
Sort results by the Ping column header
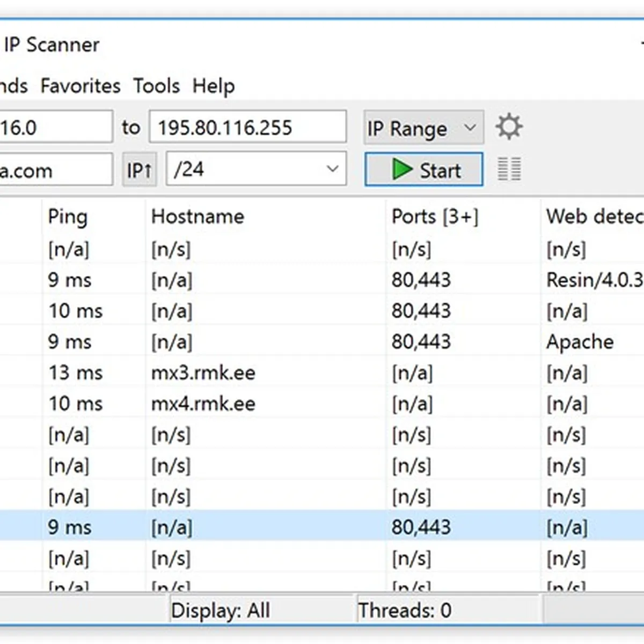tap(68, 217)
